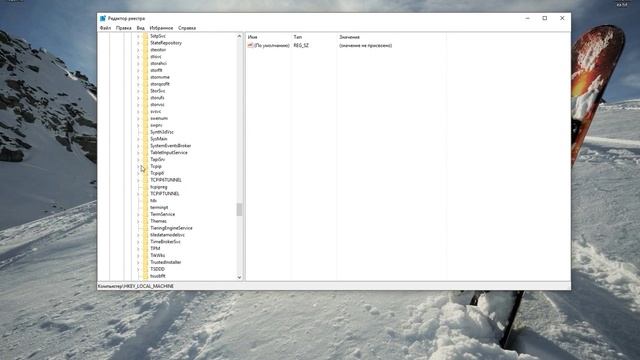Viewport: 640px width, 360px height.
Task: Click the SystemEventsBroker folder icon
Action: pyautogui.click(x=146, y=146)
